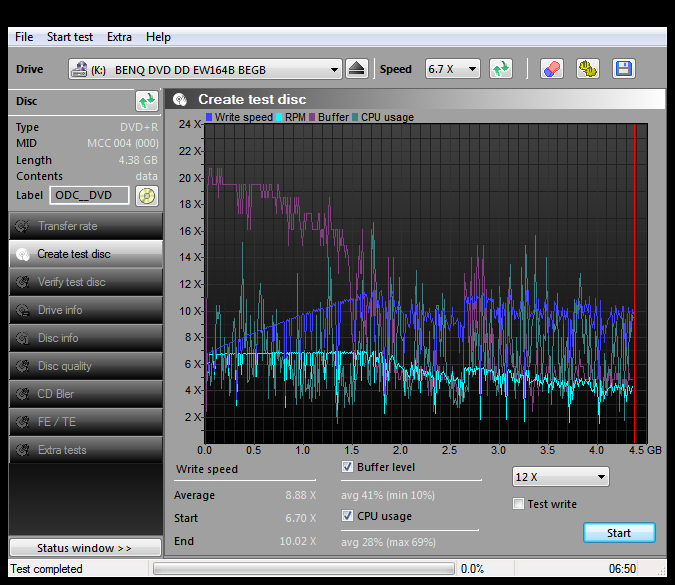This screenshot has width=675, height=585.
Task: Click the disc label icon beside ODC_DVD
Action: point(147,196)
